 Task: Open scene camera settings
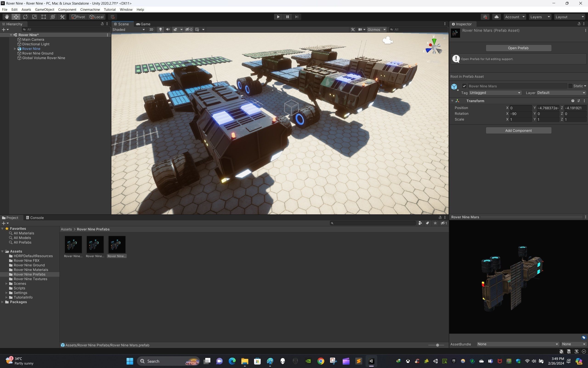click(x=362, y=29)
